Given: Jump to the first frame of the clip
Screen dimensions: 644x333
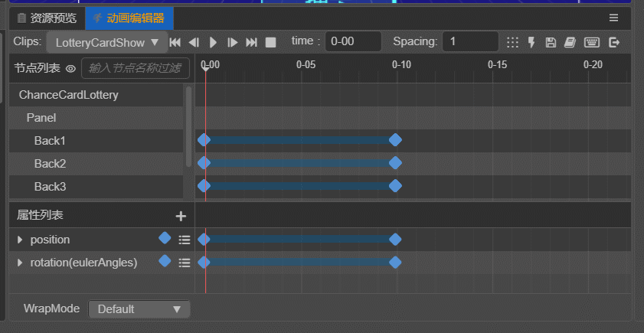Looking at the screenshot, I should click(175, 42).
